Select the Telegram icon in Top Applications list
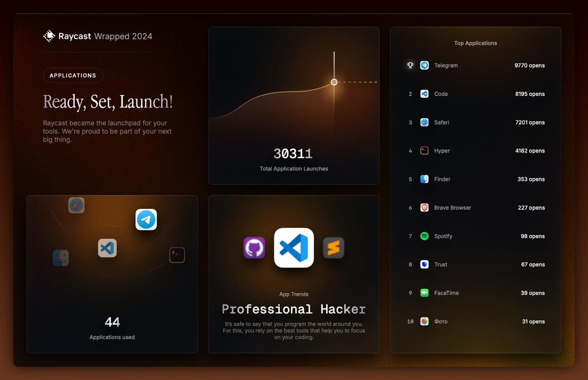This screenshot has height=380, width=588. click(424, 65)
